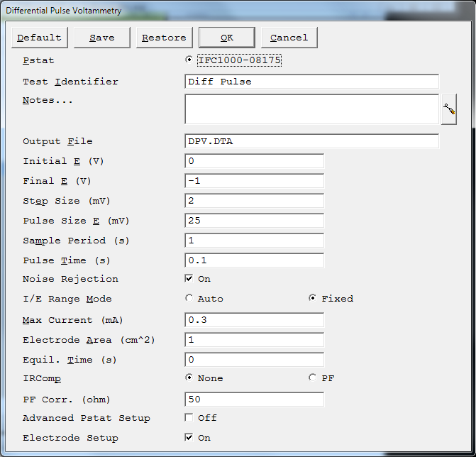The image size is (476, 457).
Task: Select the Pulse Size E field
Action: point(255,221)
